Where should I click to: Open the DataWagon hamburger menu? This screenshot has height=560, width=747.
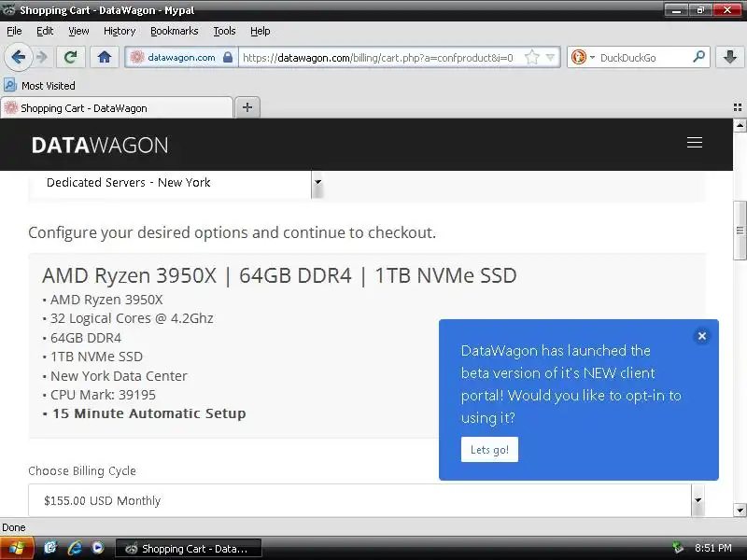695,143
